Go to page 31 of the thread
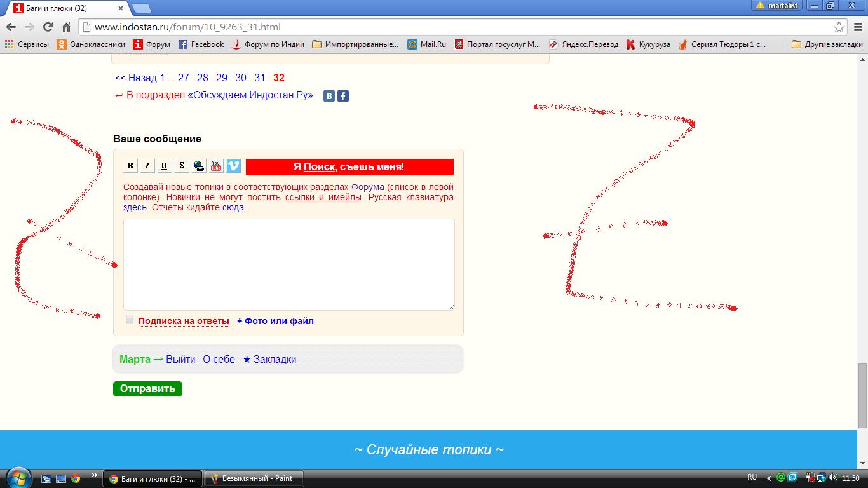 259,78
